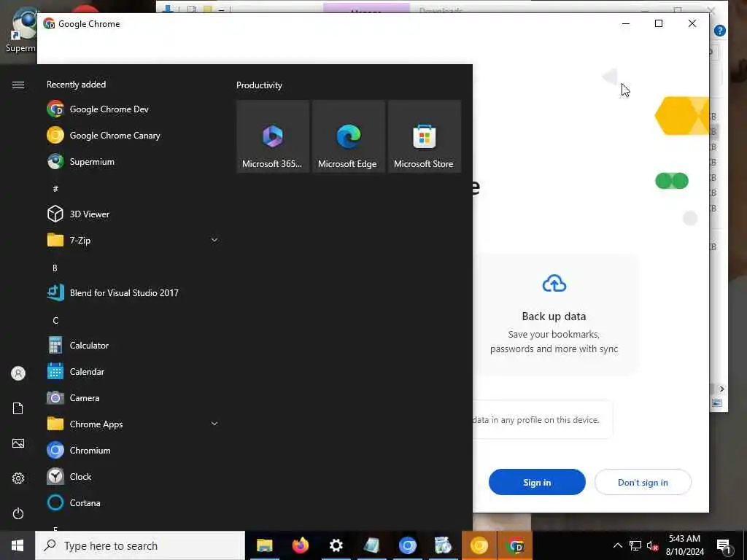Open the Supermium desktop shortcut

[x=20, y=29]
